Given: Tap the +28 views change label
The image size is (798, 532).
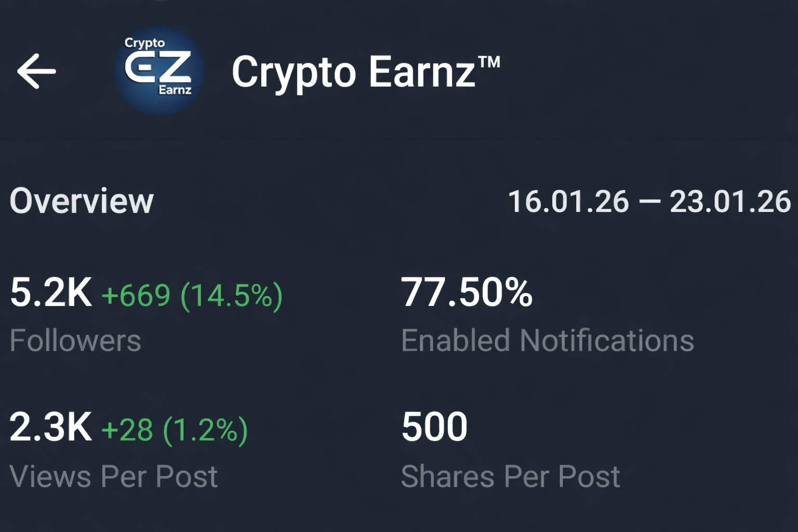Looking at the screenshot, I should pos(127,429).
